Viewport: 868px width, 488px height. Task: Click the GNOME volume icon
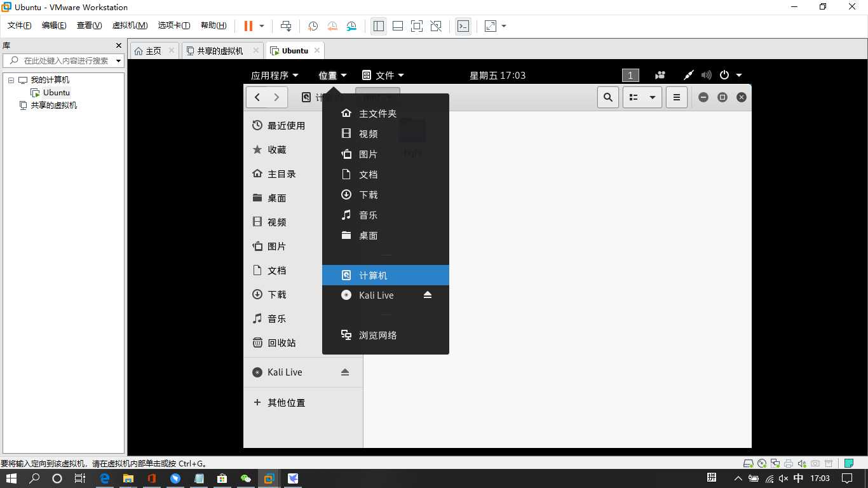tap(707, 75)
